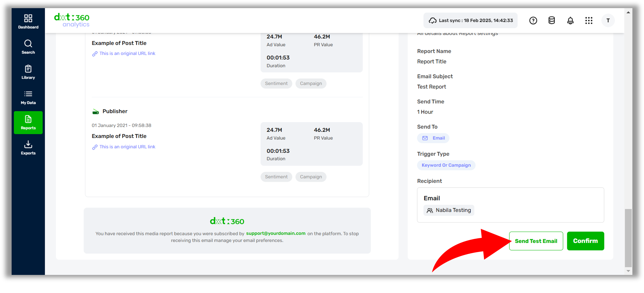Click first post's 'Example of Post Title'
The image size is (644, 293).
click(x=119, y=43)
